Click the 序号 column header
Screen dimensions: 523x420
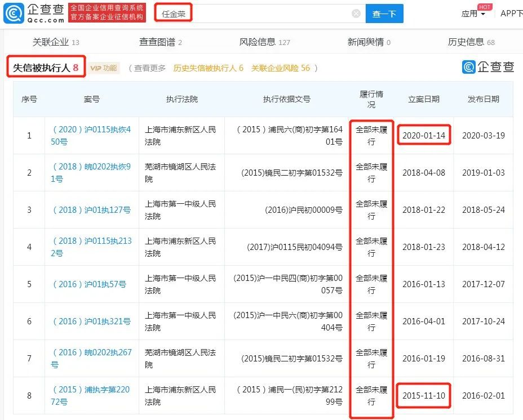pyautogui.click(x=29, y=99)
